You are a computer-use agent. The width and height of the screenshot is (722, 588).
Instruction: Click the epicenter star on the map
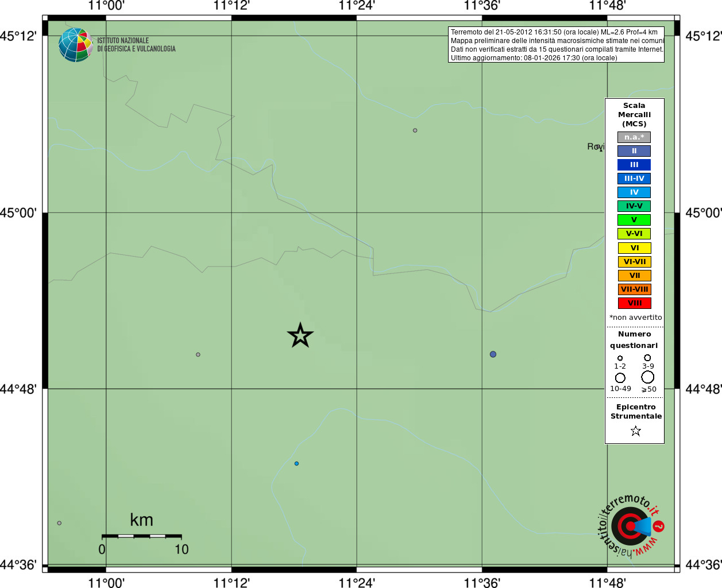(300, 335)
